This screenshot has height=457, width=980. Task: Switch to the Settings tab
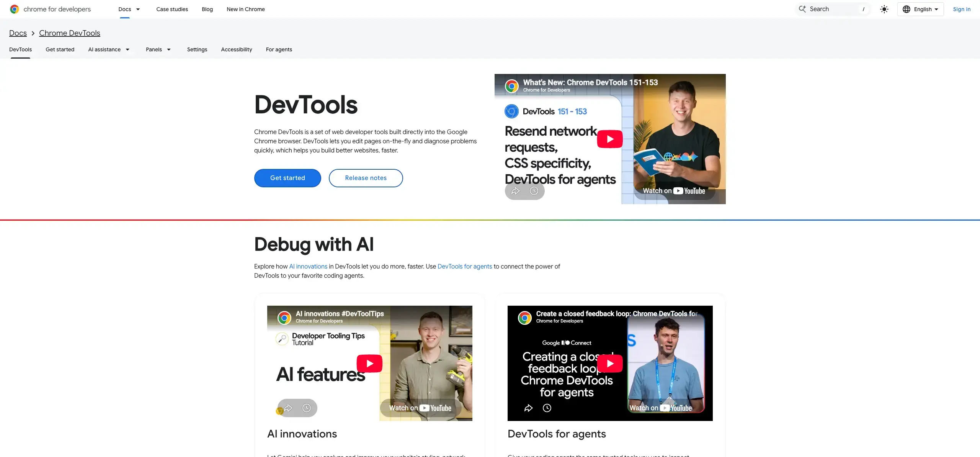click(197, 49)
